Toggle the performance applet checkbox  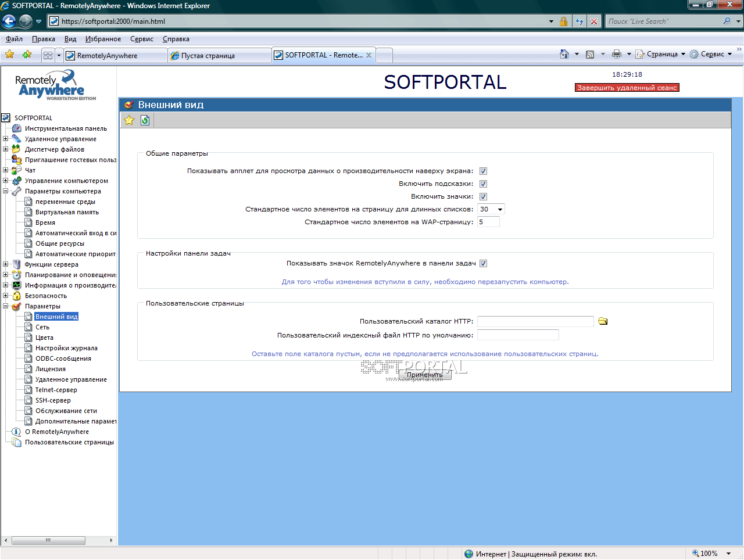click(483, 171)
